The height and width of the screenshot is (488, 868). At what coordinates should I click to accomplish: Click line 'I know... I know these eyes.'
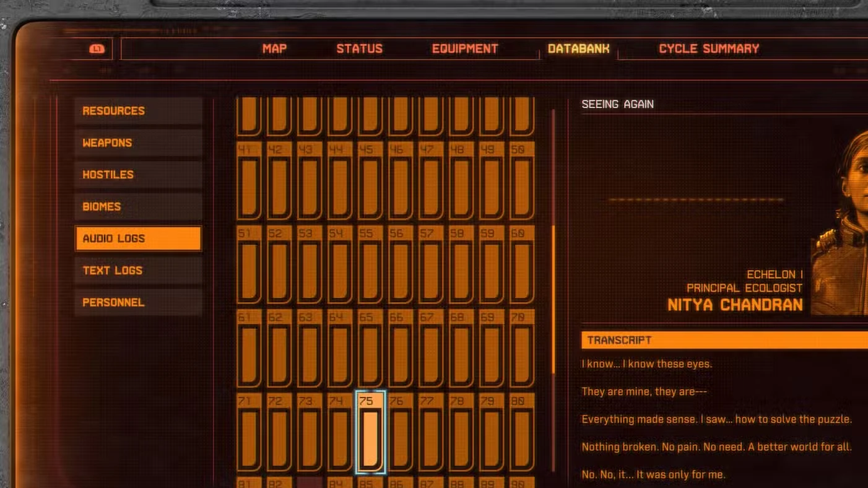646,364
